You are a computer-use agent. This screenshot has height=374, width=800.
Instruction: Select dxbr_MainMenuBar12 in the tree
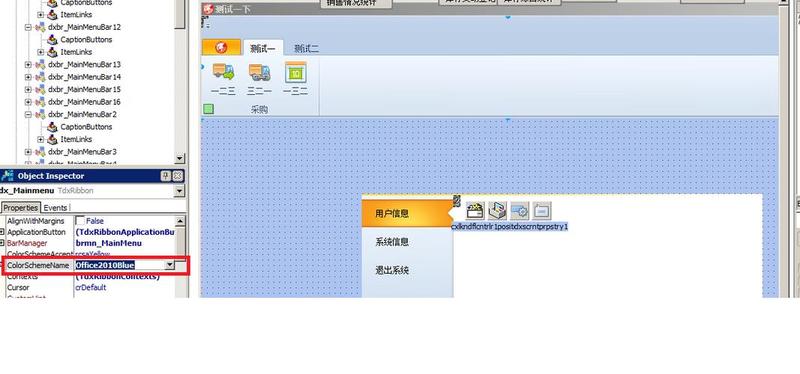click(84, 27)
